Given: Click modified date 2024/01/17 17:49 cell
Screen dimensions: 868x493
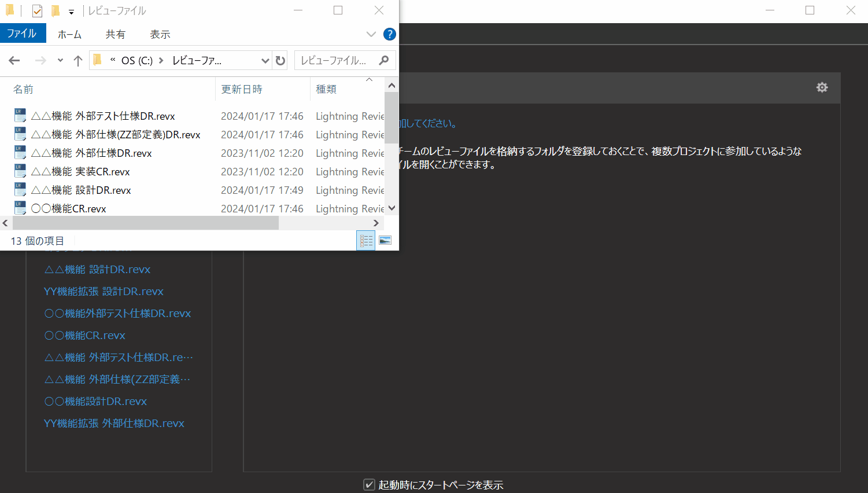Looking at the screenshot, I should pos(262,190).
